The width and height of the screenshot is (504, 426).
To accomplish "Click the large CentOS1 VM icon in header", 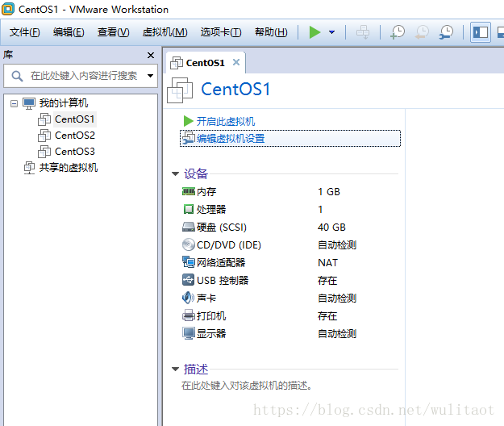I will (180, 90).
